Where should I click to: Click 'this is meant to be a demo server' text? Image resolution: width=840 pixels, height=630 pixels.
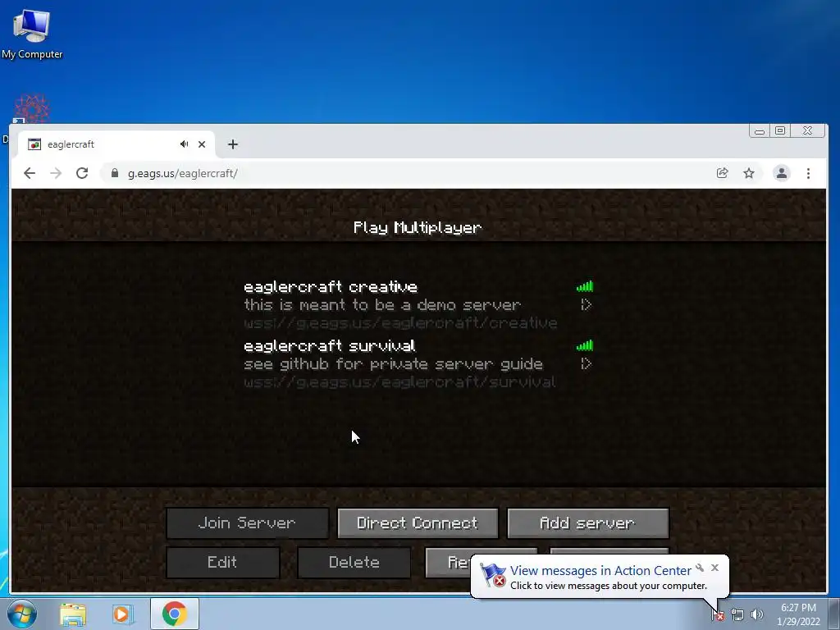point(382,305)
